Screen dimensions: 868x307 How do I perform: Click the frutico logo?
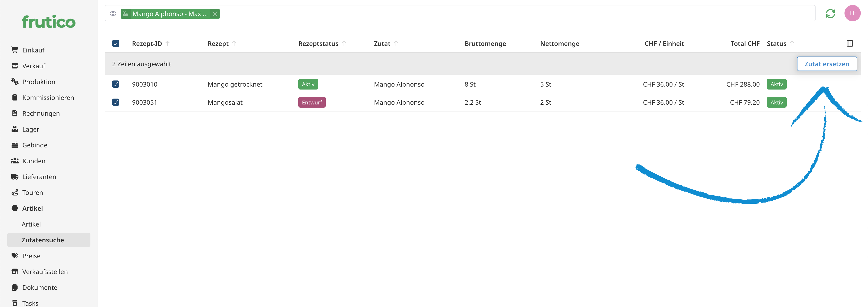[49, 22]
